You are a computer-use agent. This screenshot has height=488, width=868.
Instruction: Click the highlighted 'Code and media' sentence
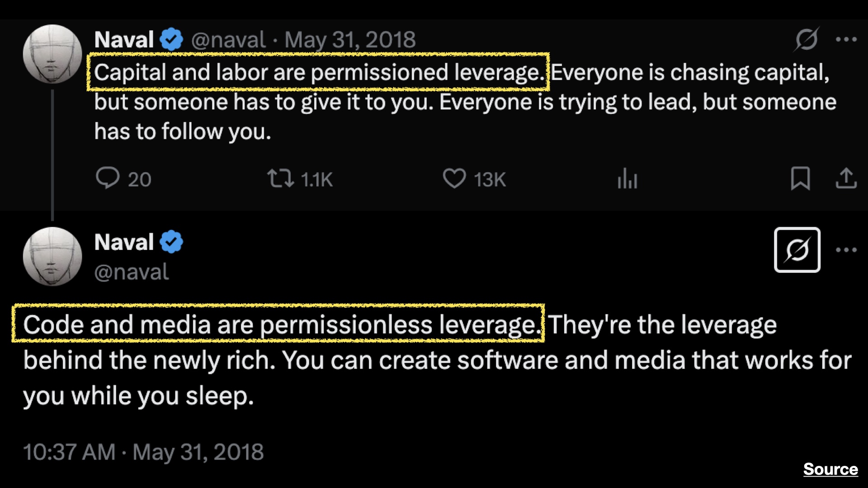tap(278, 324)
